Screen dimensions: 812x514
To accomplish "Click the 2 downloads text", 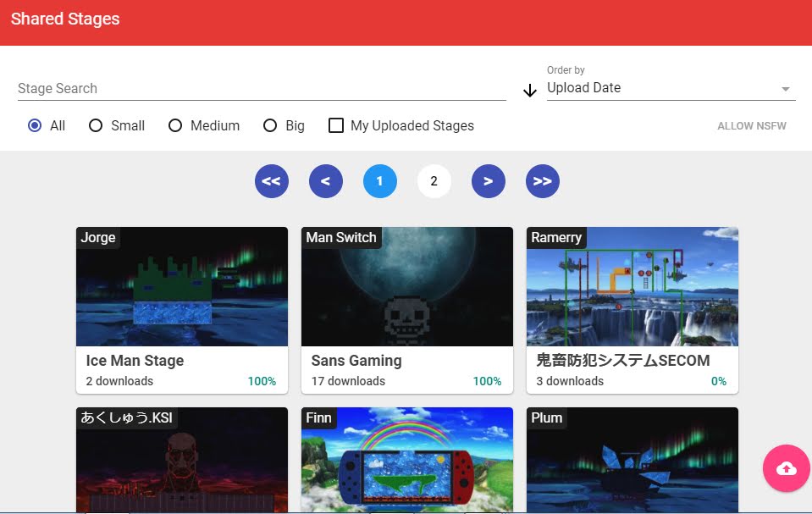I will 119,381.
